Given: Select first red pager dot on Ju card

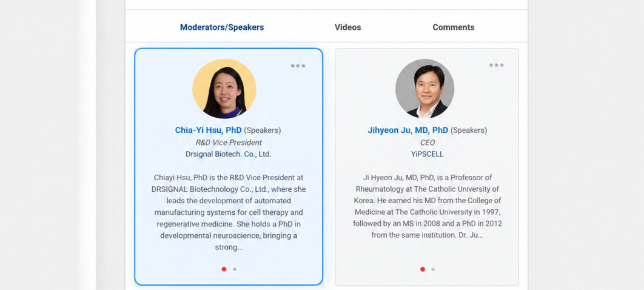Looking at the screenshot, I should (x=423, y=269).
